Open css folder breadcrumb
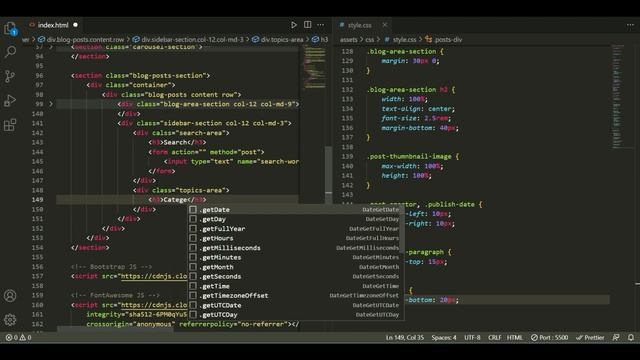This screenshot has width=640, height=360. (369, 40)
